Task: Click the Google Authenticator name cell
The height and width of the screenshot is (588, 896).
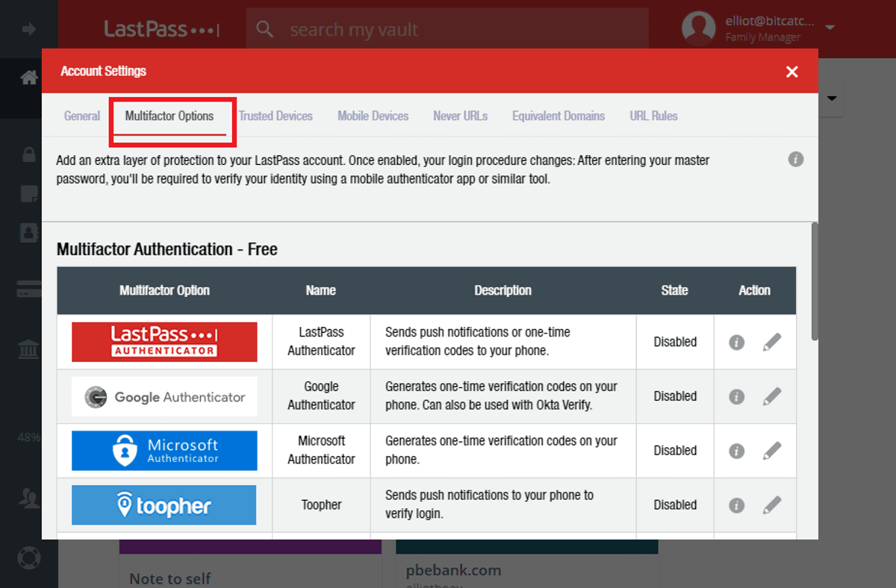Action: [321, 396]
